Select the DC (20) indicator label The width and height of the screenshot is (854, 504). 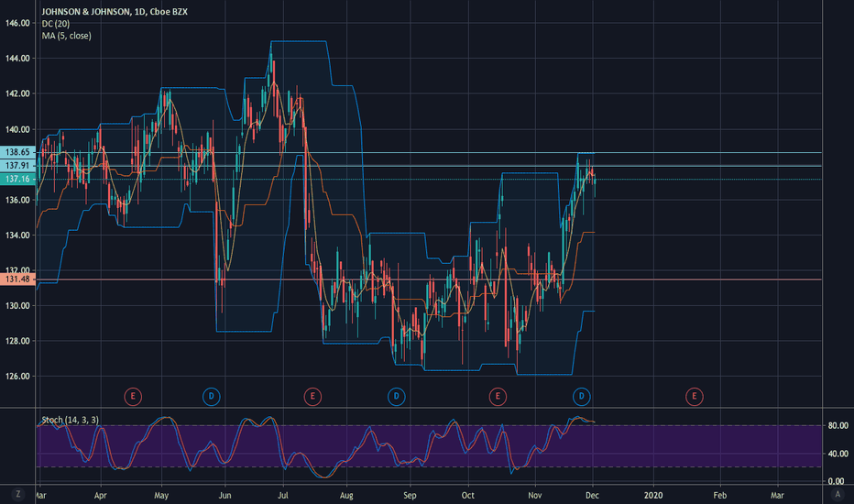(x=56, y=24)
